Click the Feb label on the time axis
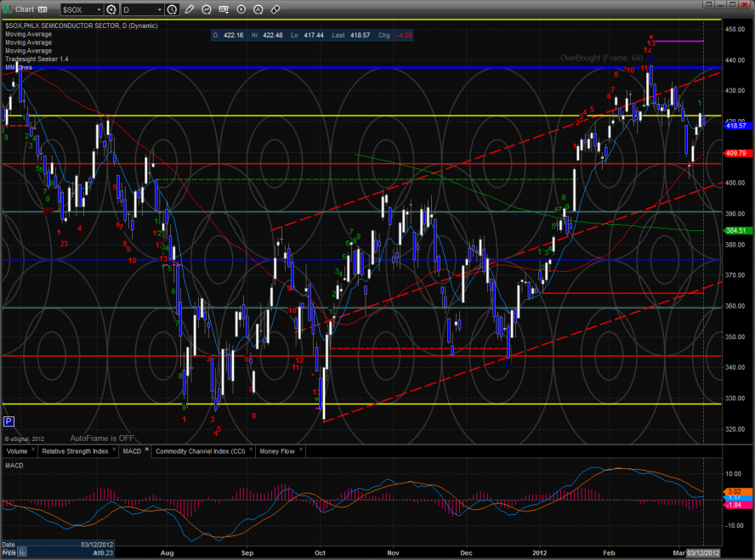755x560 pixels. coord(609,553)
